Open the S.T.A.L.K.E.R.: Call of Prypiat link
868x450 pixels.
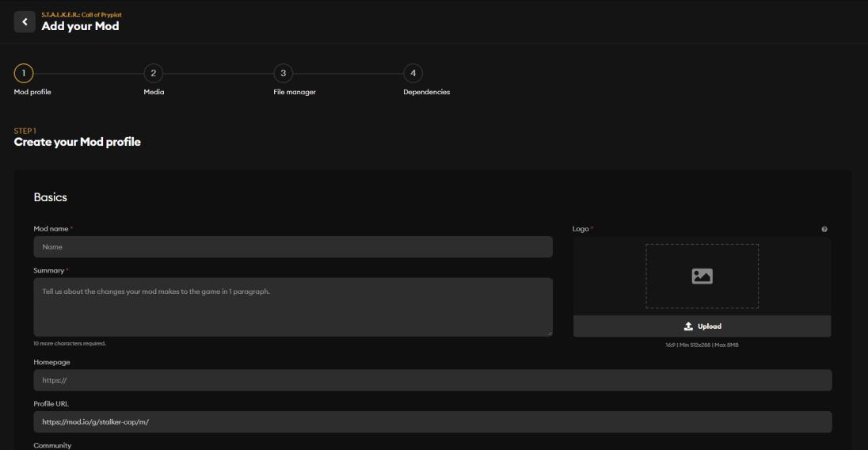[82, 15]
